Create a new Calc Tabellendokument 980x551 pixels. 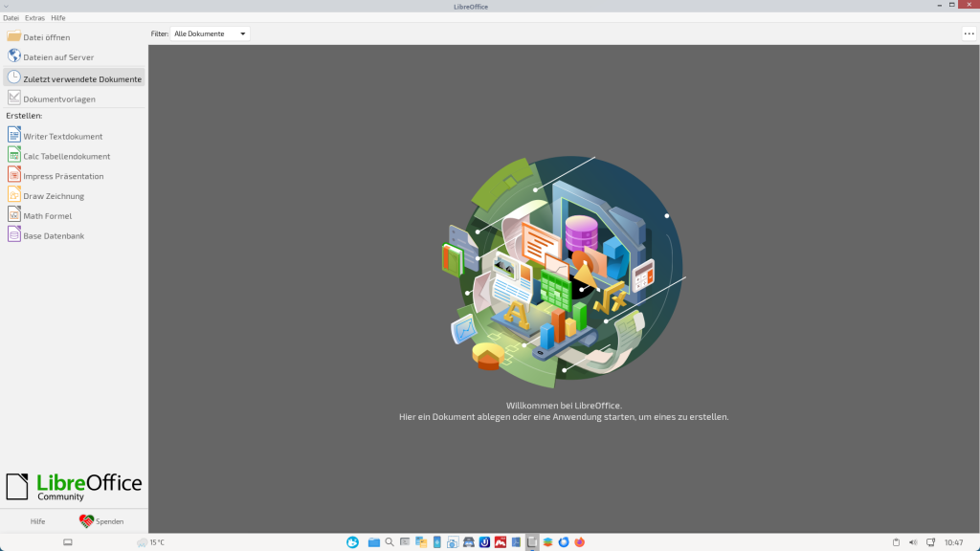[x=66, y=156]
